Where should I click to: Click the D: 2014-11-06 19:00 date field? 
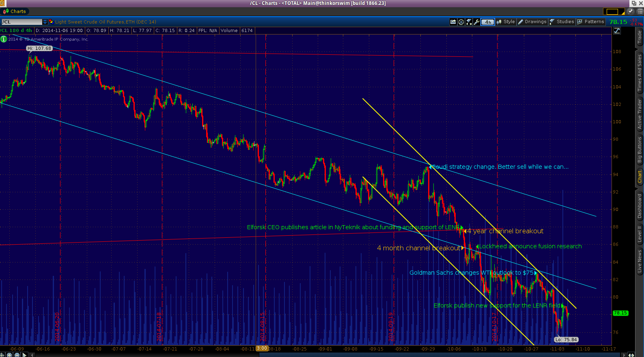tap(59, 30)
